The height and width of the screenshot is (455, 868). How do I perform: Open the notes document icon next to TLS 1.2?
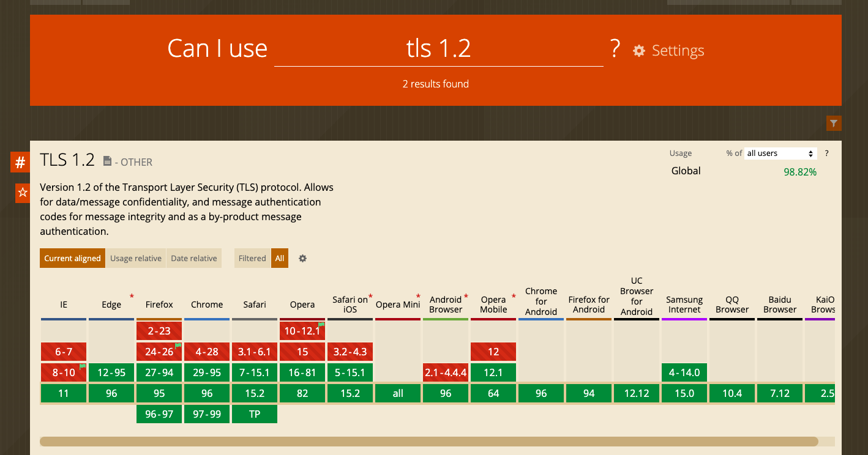[107, 160]
